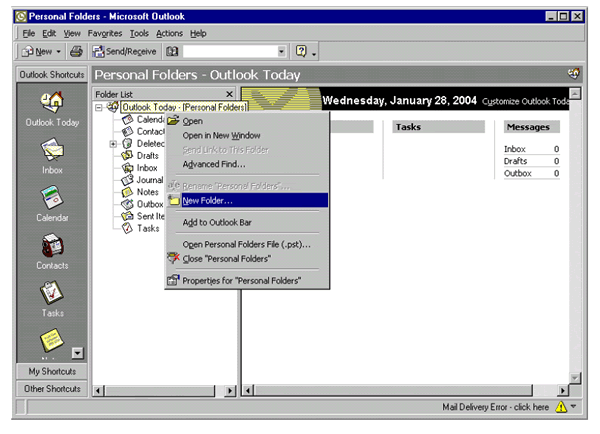
Task: Open the Actions menu
Action: coord(169,34)
